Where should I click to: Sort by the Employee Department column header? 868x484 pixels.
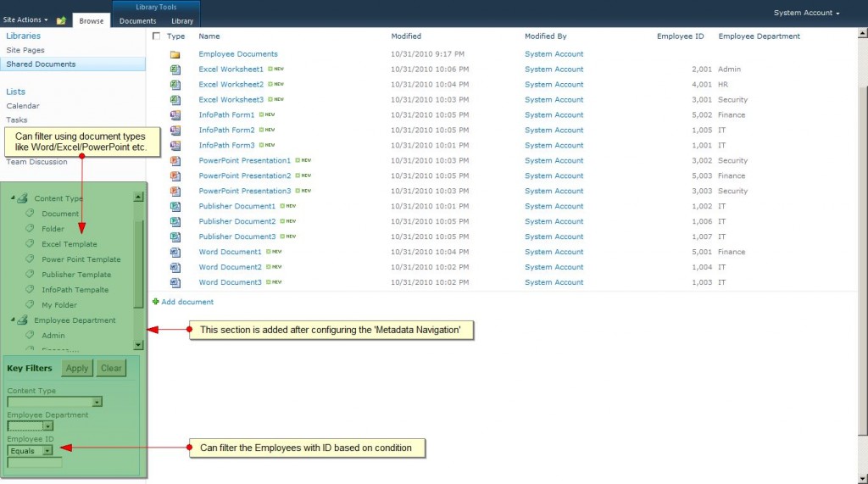pos(759,36)
